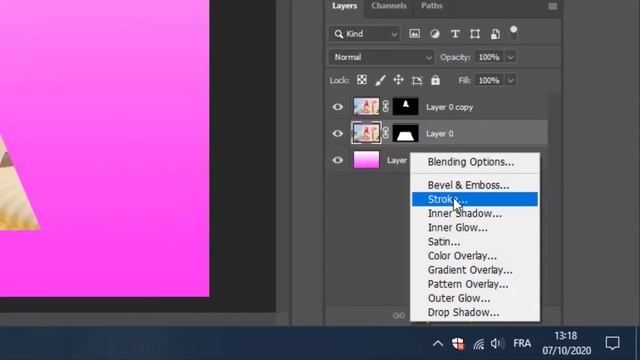Screen dimensions: 640x360
Task: Filter for adjustment layers icon
Action: pos(435,34)
